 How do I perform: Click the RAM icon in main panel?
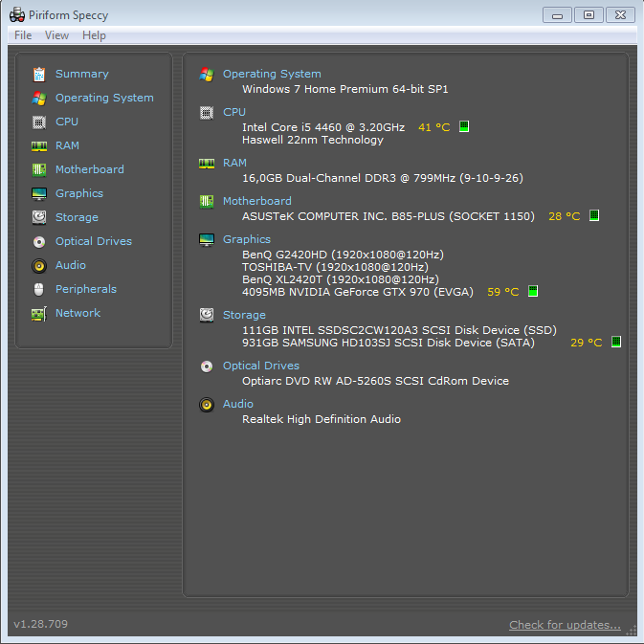pyautogui.click(x=207, y=164)
